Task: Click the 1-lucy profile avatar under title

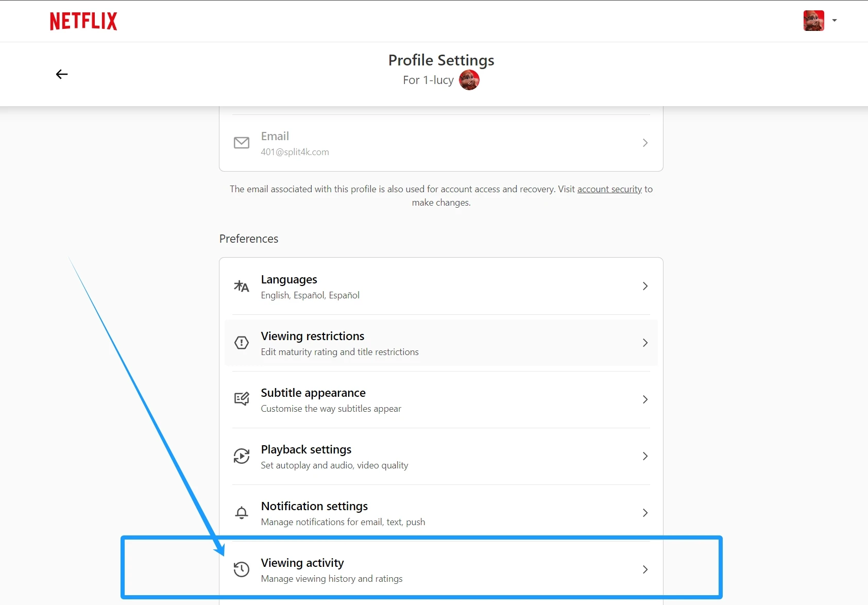Action: [x=469, y=80]
